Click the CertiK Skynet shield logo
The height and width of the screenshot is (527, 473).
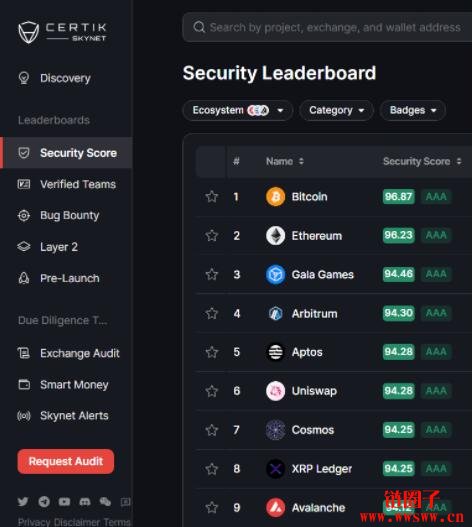28,32
